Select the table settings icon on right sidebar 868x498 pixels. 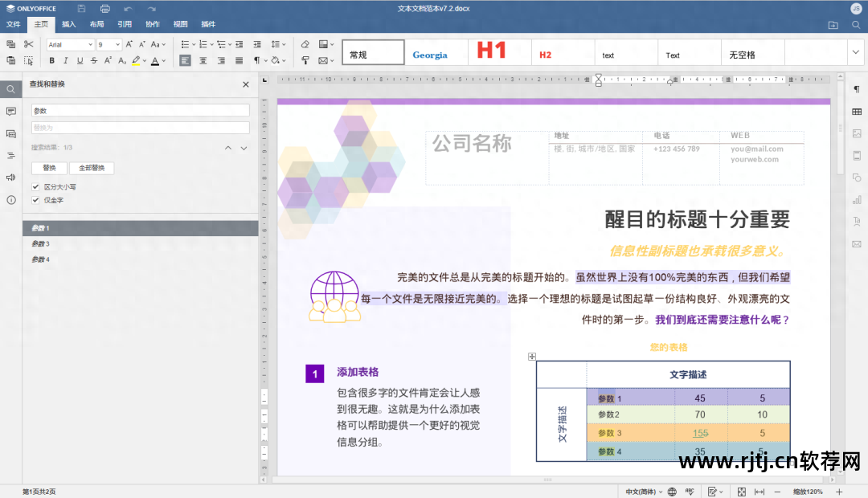point(857,112)
